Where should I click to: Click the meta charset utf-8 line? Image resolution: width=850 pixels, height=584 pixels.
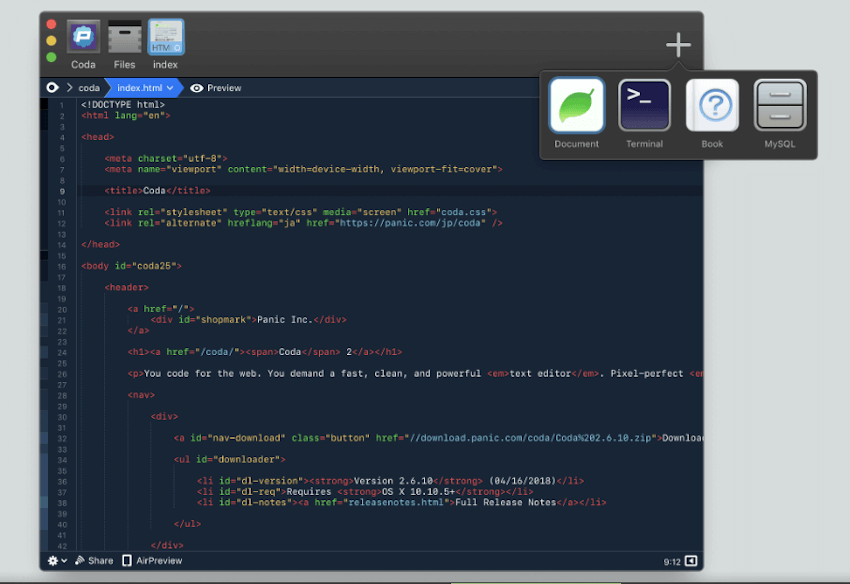166,158
